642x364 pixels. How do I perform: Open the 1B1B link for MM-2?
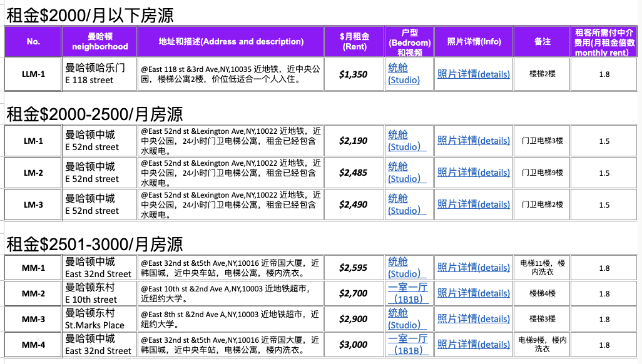point(407,293)
